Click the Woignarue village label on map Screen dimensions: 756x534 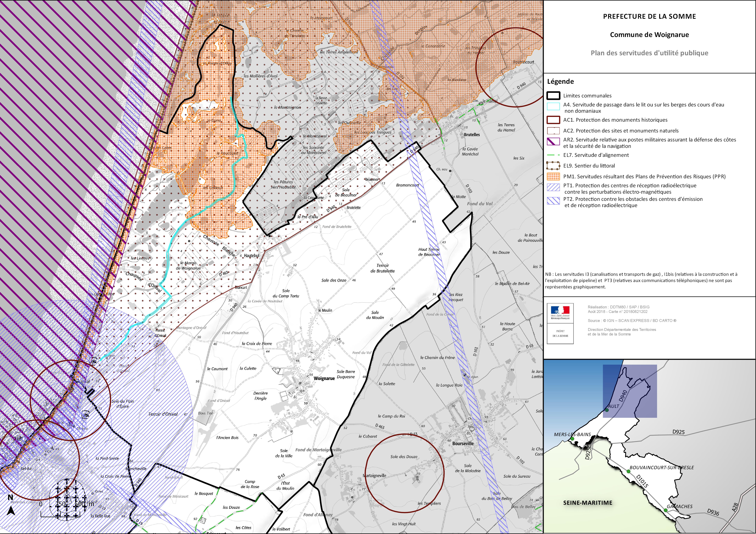[324, 378]
